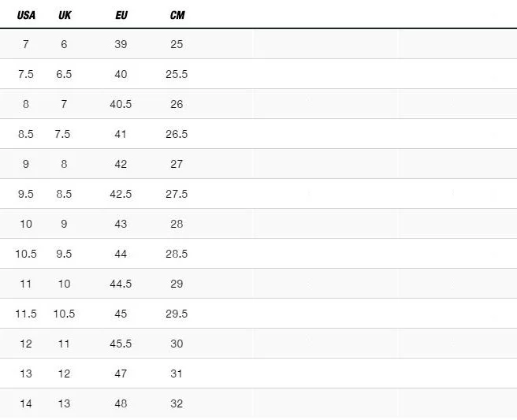Screen dimensions: 517x420
Task: Click EU size 47 cell
Action: pyautogui.click(x=121, y=374)
